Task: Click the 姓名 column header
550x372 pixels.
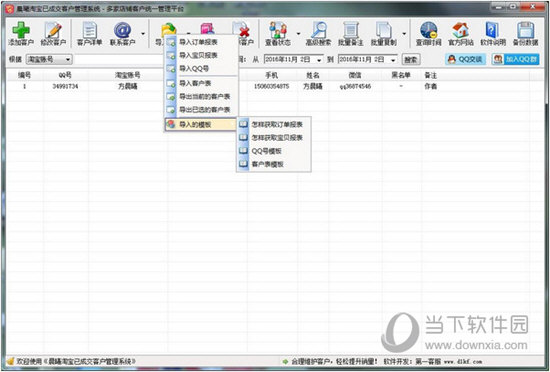Action: [313, 75]
